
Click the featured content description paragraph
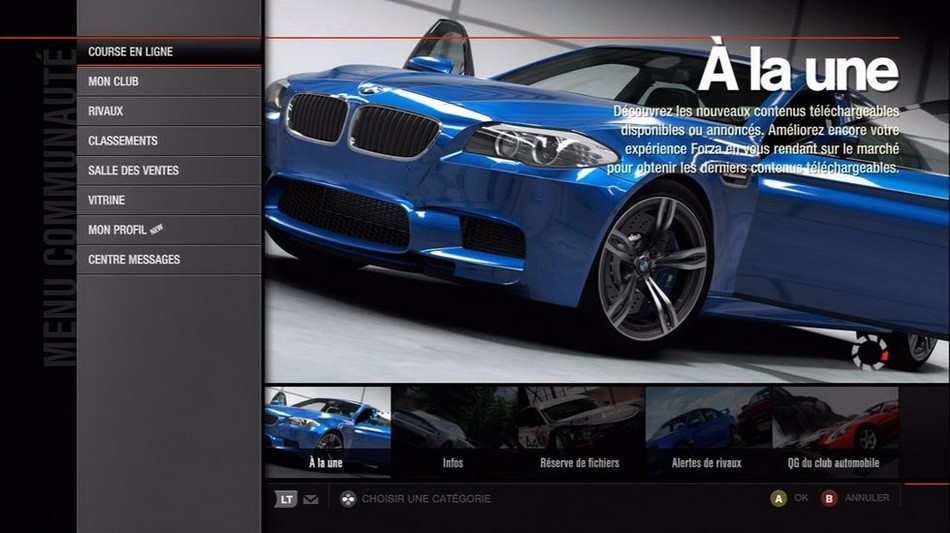point(753,139)
